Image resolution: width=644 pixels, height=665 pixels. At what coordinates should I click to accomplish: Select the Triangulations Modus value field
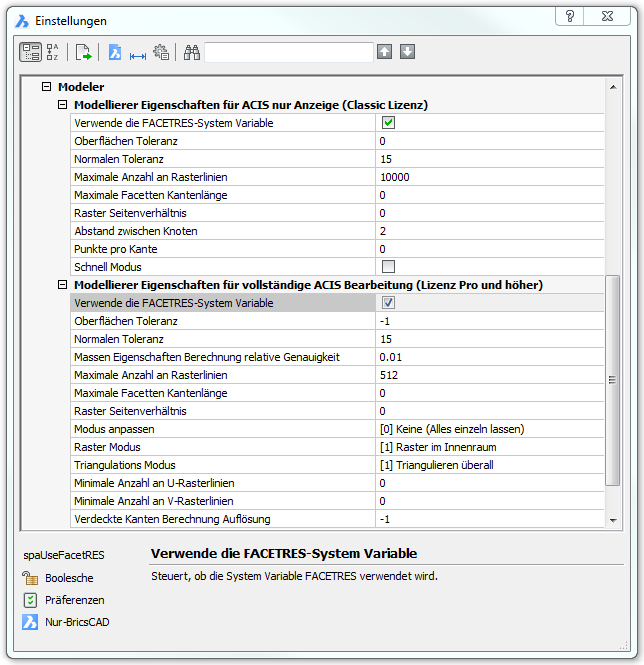tap(490, 465)
